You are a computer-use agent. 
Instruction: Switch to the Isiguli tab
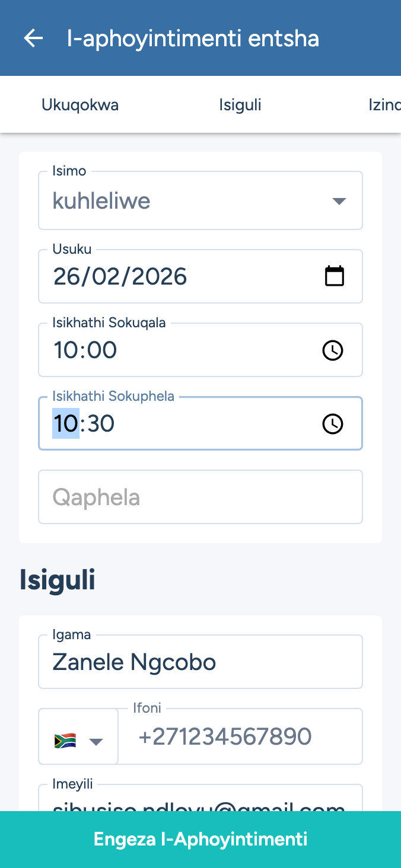pos(240,105)
